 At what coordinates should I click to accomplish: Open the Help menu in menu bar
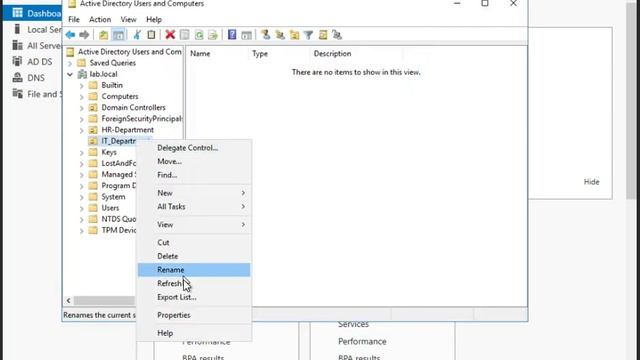[x=154, y=19]
